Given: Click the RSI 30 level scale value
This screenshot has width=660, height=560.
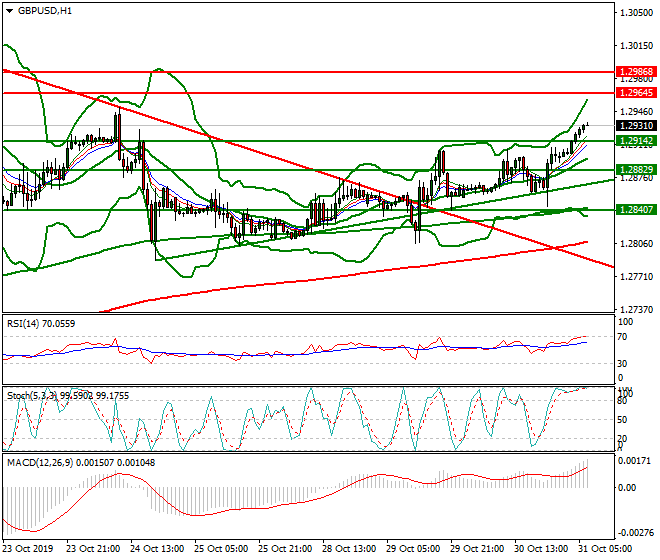Looking at the screenshot, I should click(x=623, y=363).
